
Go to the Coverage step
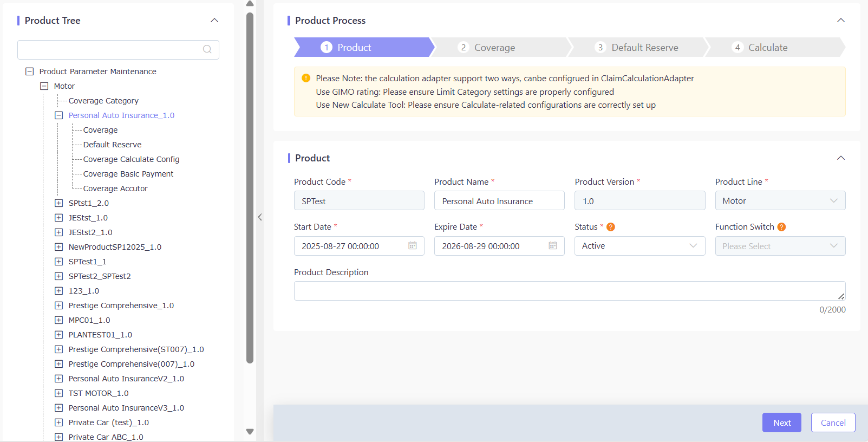pos(501,47)
